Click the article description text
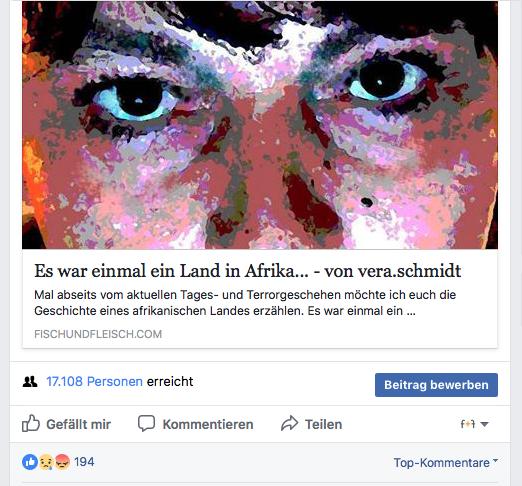The image size is (522, 486). coord(245,303)
